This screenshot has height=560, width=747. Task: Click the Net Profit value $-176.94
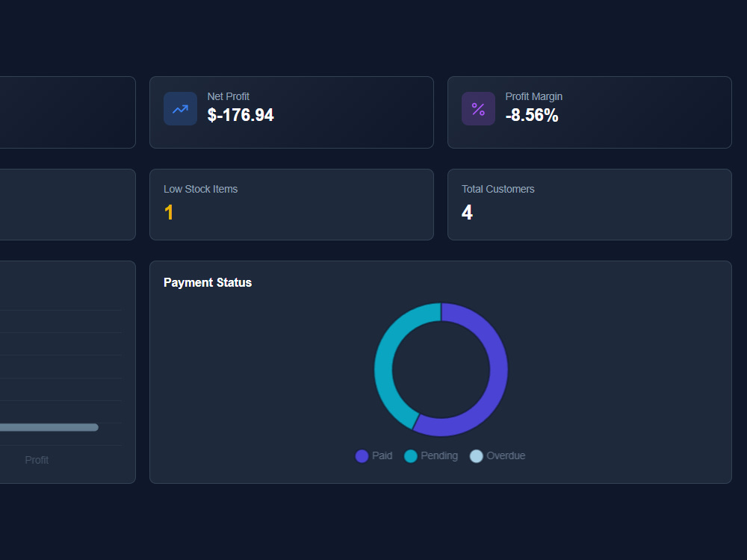pos(241,115)
